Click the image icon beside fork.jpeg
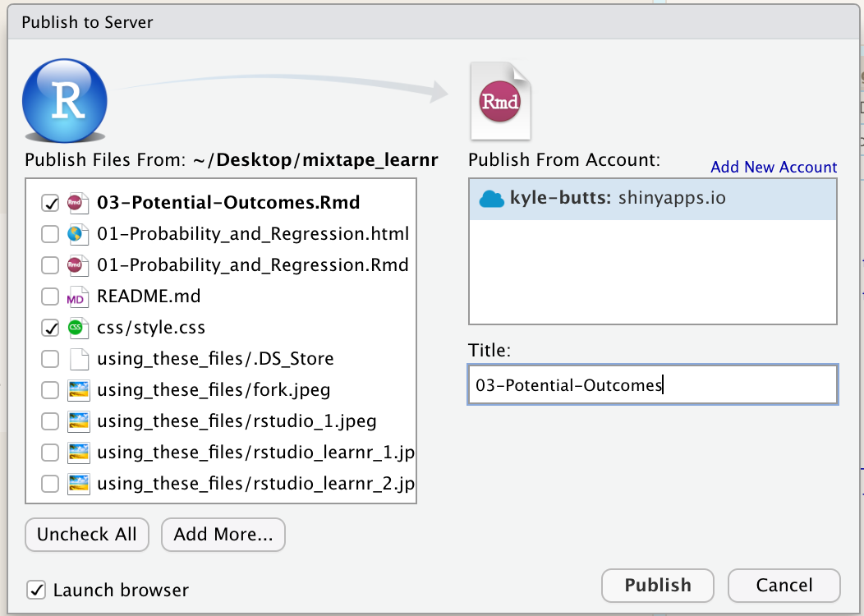 click(x=79, y=390)
